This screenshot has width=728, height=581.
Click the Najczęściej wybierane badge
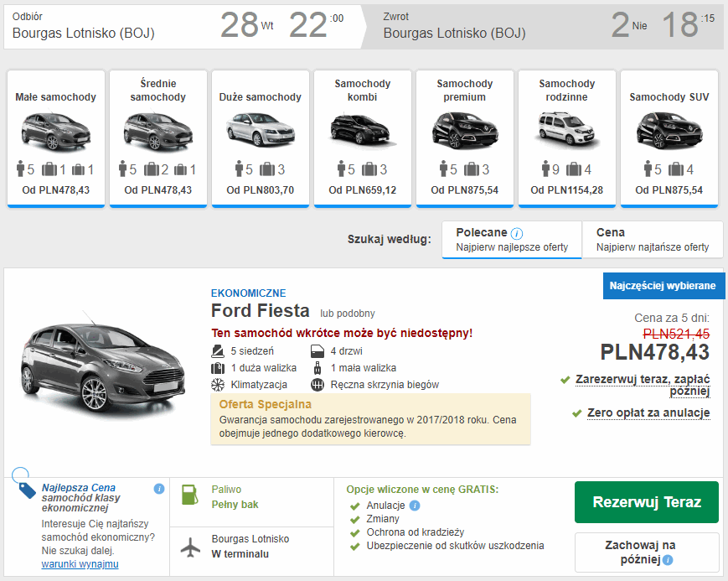click(x=663, y=286)
